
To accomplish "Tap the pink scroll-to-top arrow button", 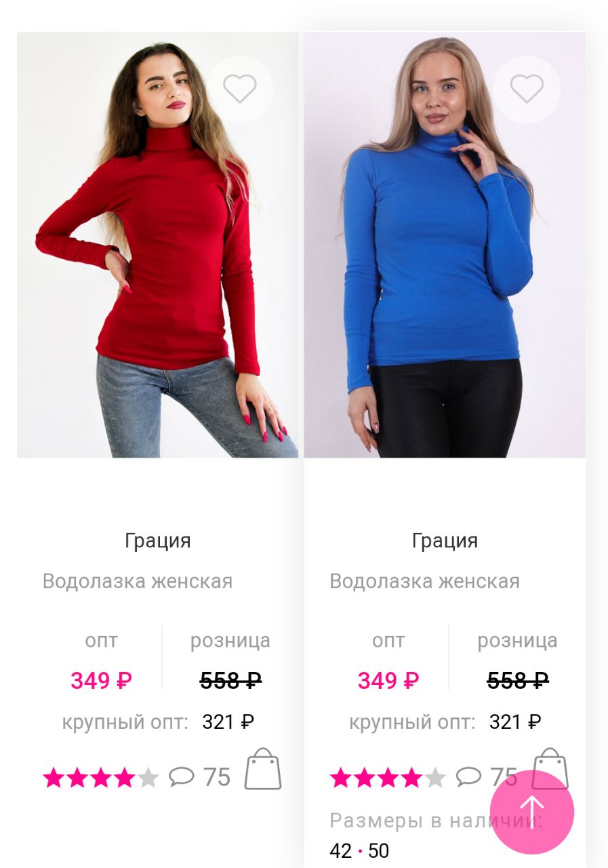I will coord(532,812).
